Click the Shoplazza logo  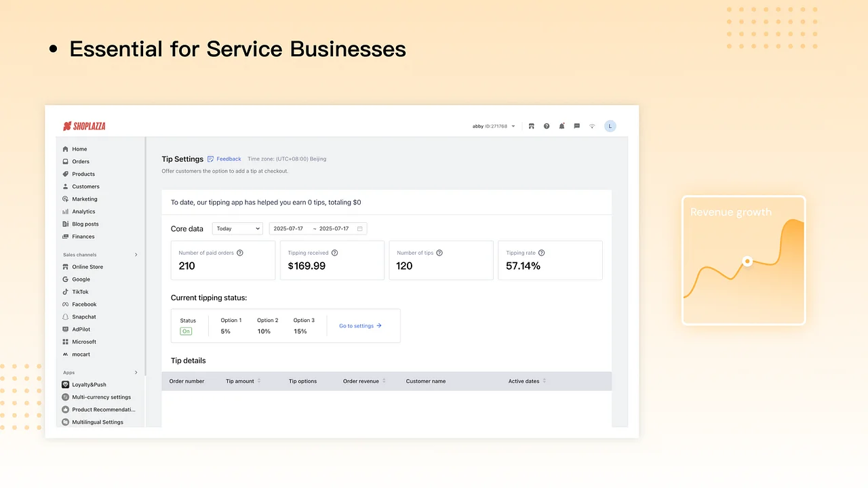tap(84, 126)
